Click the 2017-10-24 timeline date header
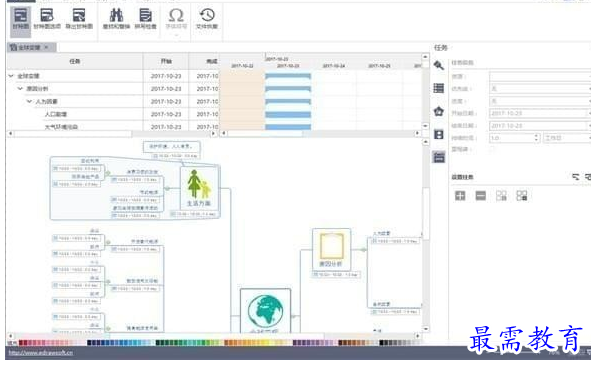The height and width of the screenshot is (370, 591). coord(334,66)
